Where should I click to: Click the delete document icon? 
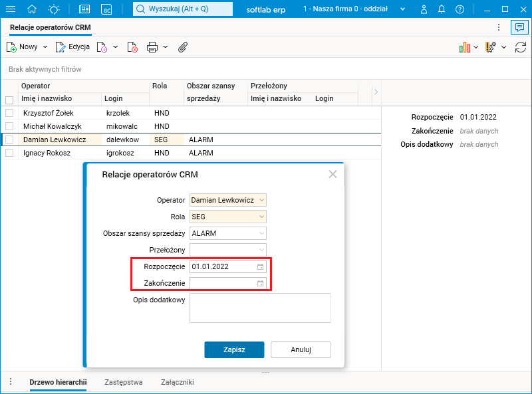(x=132, y=47)
